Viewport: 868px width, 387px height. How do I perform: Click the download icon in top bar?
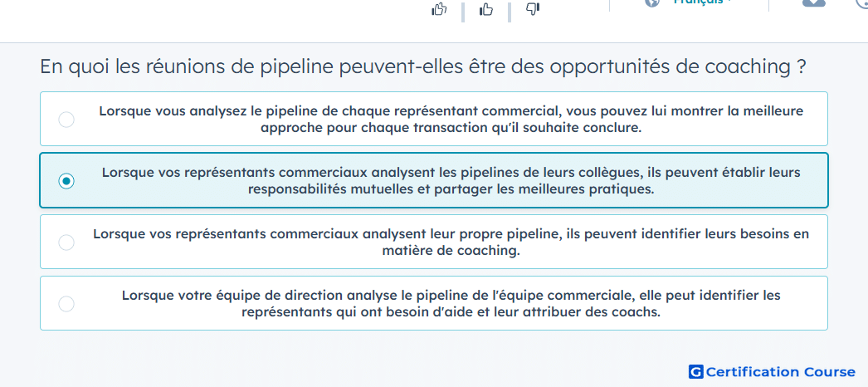tap(814, 2)
